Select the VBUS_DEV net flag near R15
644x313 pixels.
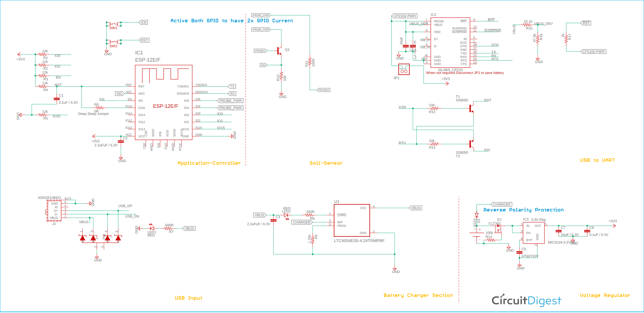[x=543, y=23]
